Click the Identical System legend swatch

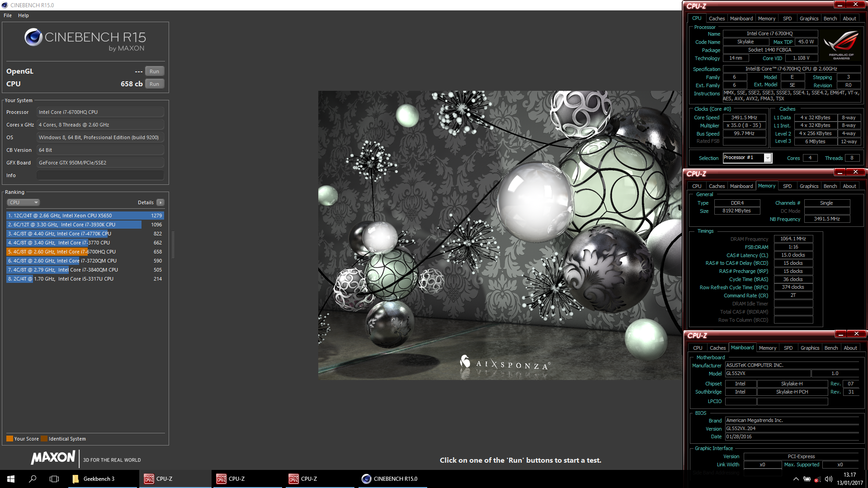[44, 439]
